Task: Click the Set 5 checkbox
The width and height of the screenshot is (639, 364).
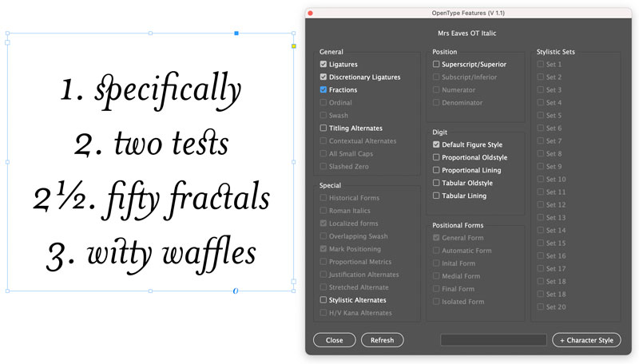Action: (x=541, y=115)
